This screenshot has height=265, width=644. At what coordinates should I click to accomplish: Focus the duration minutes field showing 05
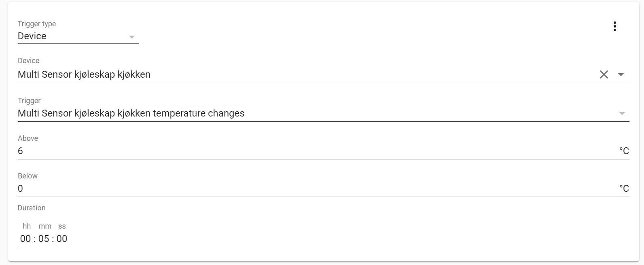tap(44, 239)
